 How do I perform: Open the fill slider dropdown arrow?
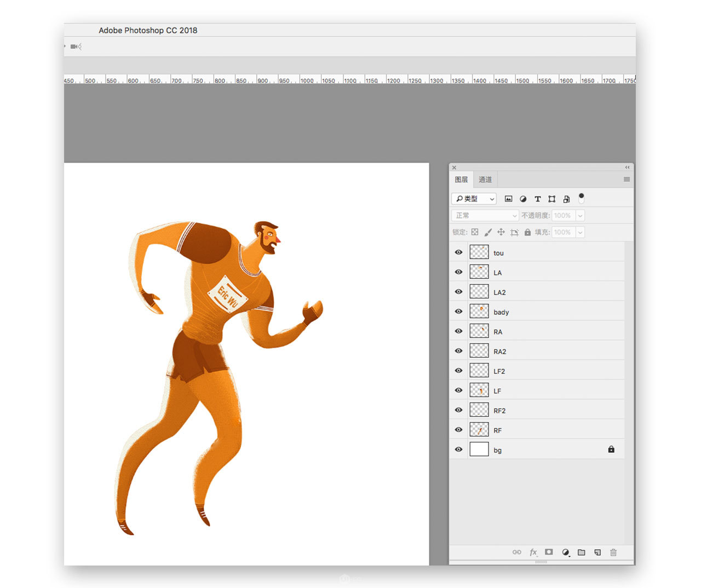click(580, 232)
